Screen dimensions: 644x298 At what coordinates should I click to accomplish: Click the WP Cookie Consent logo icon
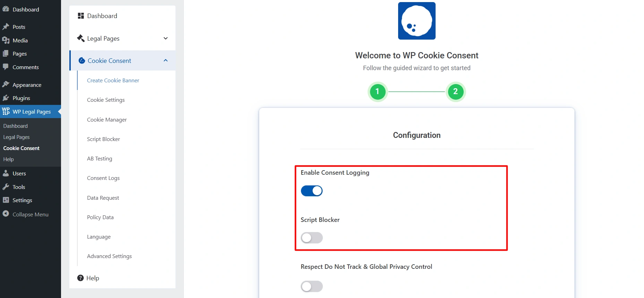tap(416, 21)
